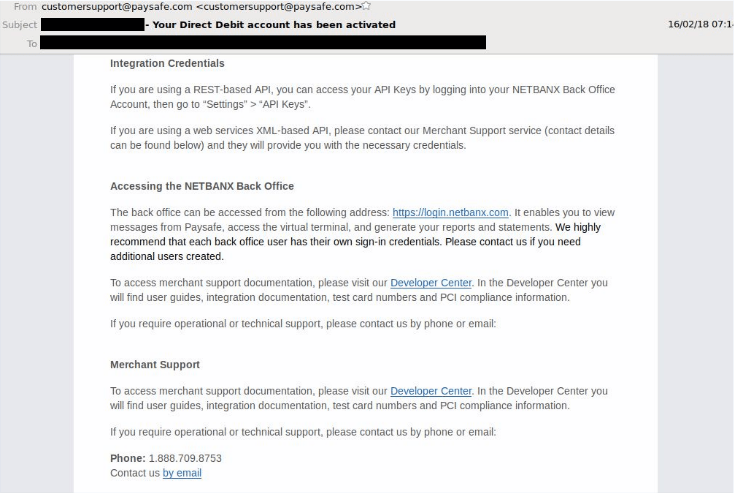Click the redacted recipient in the To field
Screen dimensions: 734x493
[263, 43]
